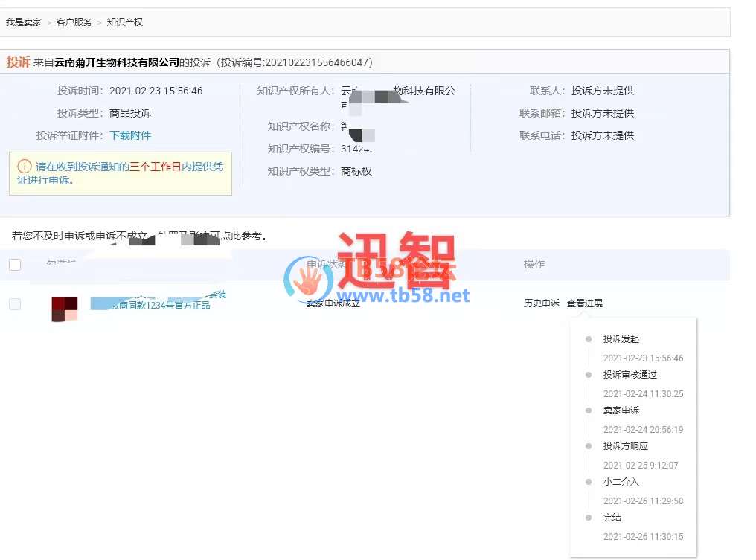
Task: Click the timeline dot beside 完结
Action: pos(589,518)
